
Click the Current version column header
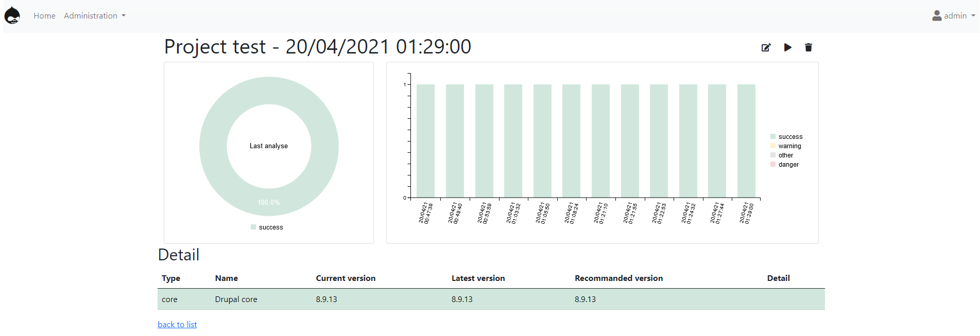346,278
